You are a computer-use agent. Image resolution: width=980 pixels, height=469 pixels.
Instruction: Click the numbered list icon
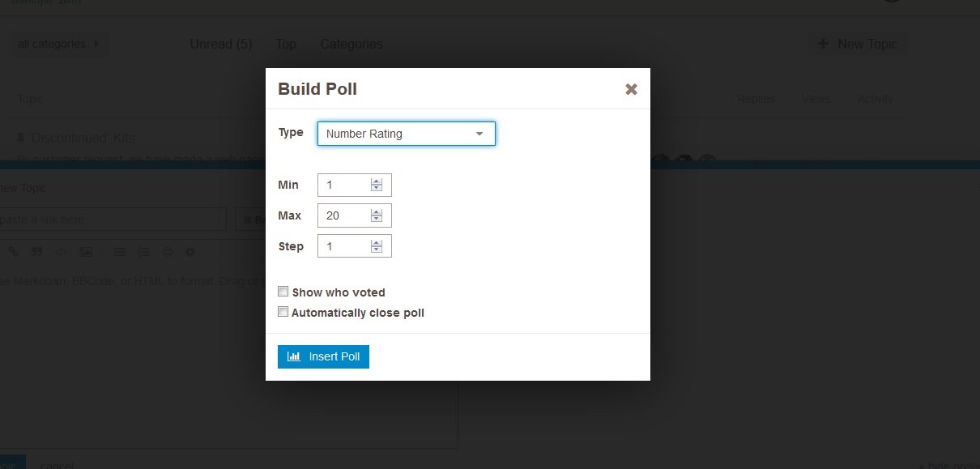click(143, 252)
